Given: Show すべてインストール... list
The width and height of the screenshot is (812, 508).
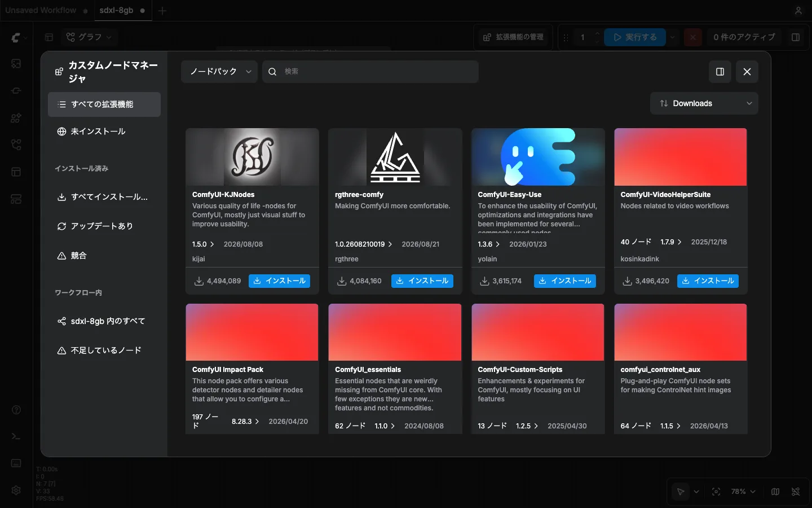Looking at the screenshot, I should (x=104, y=197).
